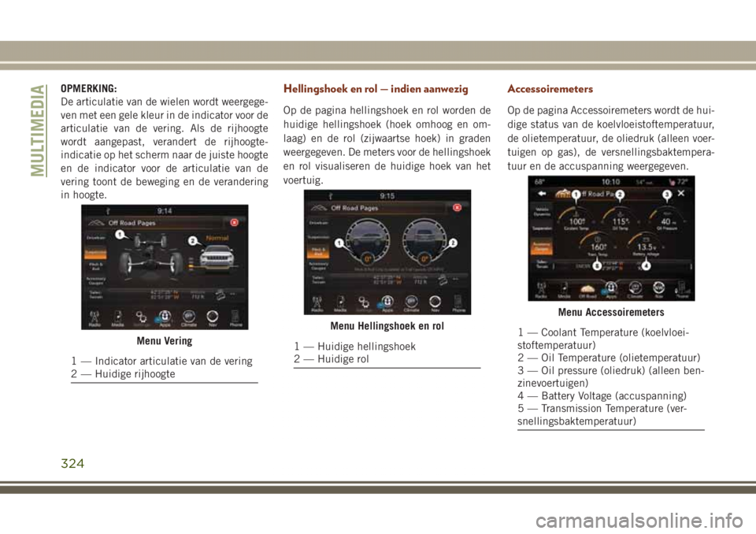Open Radio in the Hellingshoek en rol screen

coord(317,304)
